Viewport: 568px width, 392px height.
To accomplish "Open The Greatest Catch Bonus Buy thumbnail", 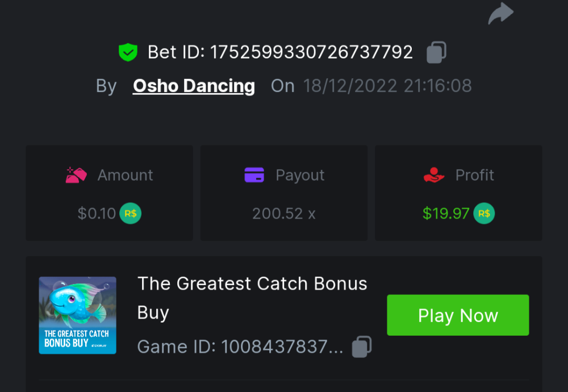I will pos(77,315).
